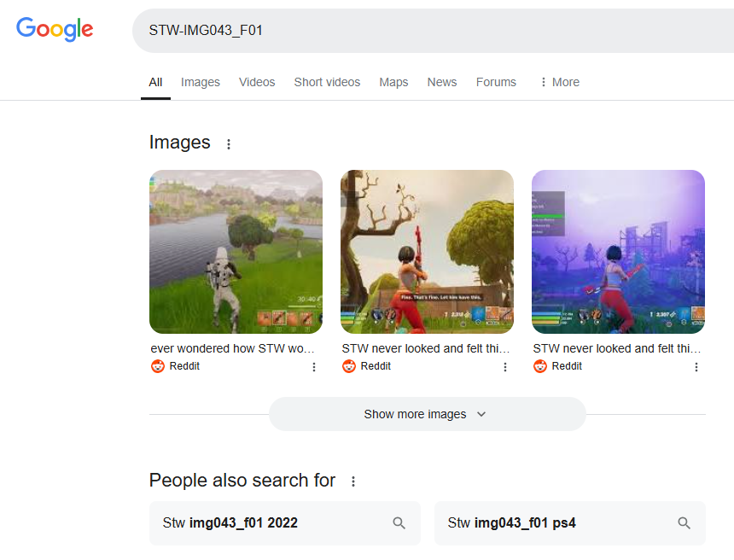Open the Reddit source under 'ever wondered' image
The image size is (734, 560).
click(184, 366)
